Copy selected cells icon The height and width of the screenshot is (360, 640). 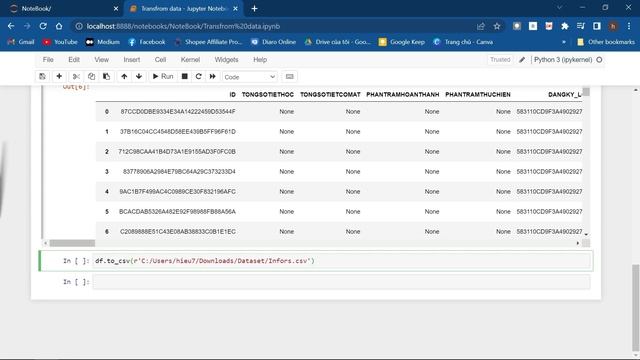(91, 76)
